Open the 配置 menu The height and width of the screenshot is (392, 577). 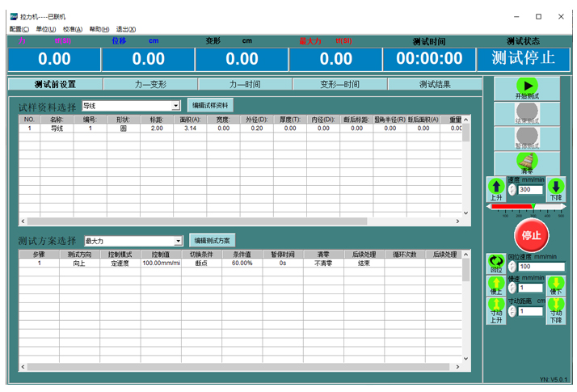tap(19, 29)
